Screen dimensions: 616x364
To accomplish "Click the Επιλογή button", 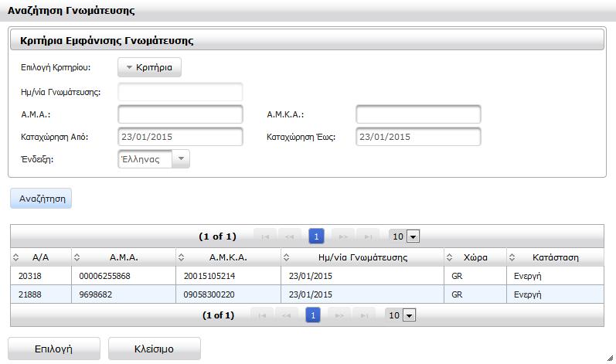I will (54, 349).
